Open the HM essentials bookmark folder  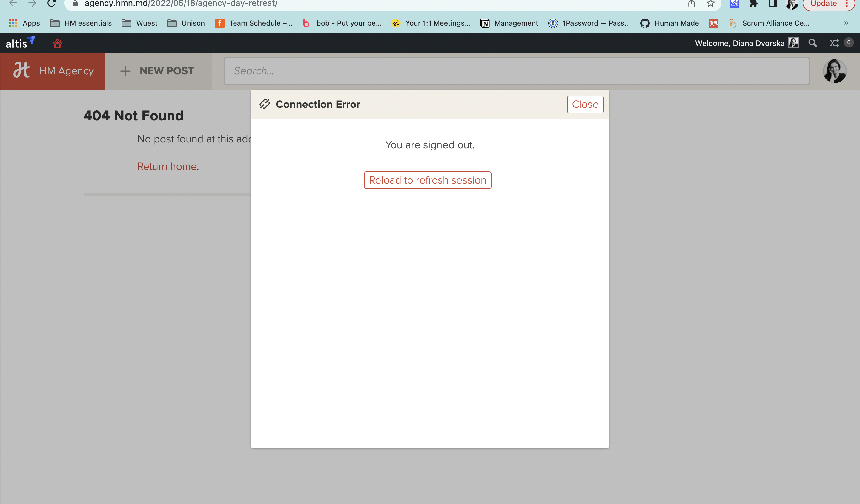point(81,23)
